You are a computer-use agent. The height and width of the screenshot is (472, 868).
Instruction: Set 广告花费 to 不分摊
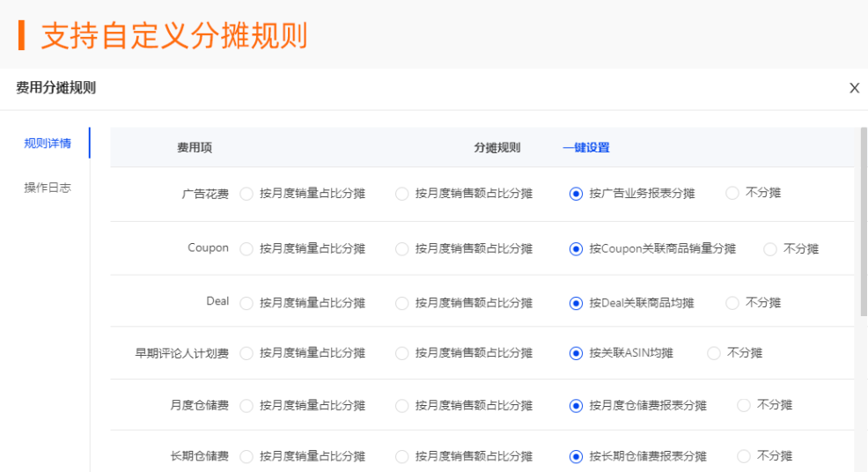[x=732, y=194]
